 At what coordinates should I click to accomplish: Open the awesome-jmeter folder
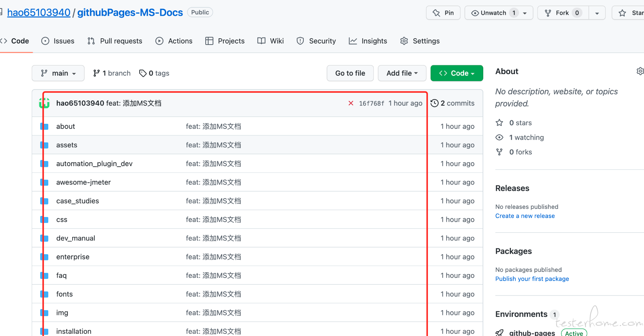[x=84, y=182]
